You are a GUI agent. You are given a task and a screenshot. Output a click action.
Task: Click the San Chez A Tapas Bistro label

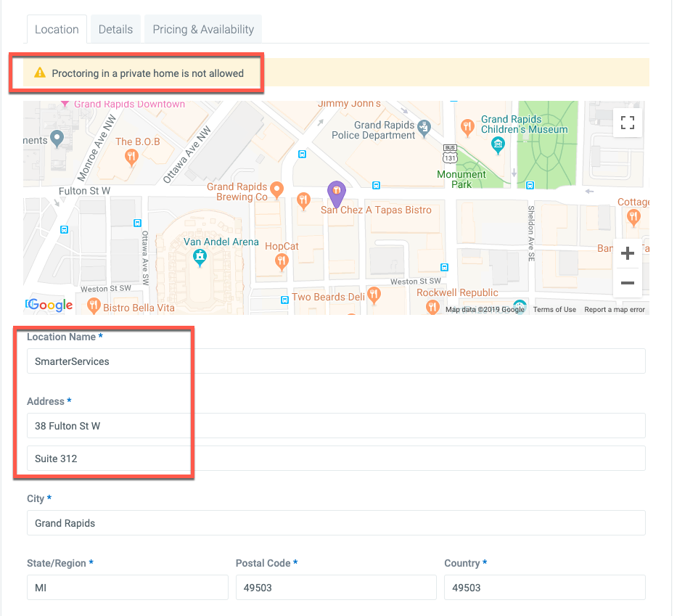pyautogui.click(x=376, y=210)
